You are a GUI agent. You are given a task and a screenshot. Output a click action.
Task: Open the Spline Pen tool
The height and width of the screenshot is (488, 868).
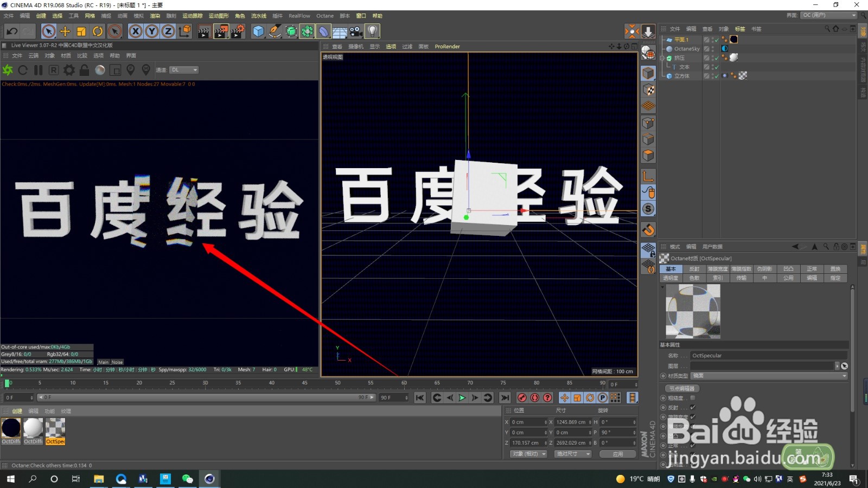[x=275, y=31]
